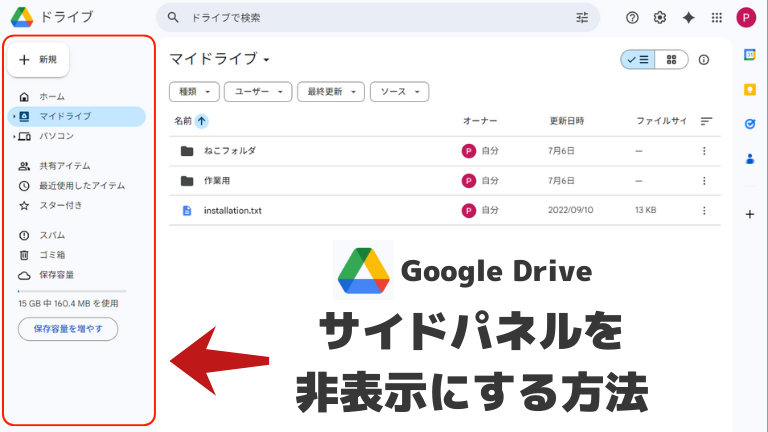Click owner 自分 in the installation.txt row
The image size is (768, 432).
(490, 210)
